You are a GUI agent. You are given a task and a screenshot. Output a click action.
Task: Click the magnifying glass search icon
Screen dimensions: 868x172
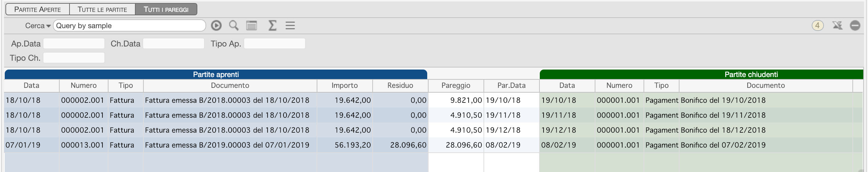coord(234,25)
